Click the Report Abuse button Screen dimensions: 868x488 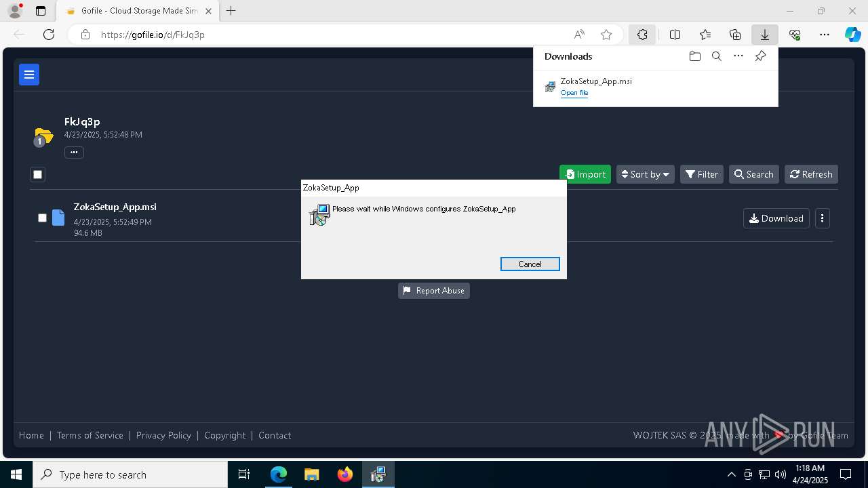coord(433,291)
